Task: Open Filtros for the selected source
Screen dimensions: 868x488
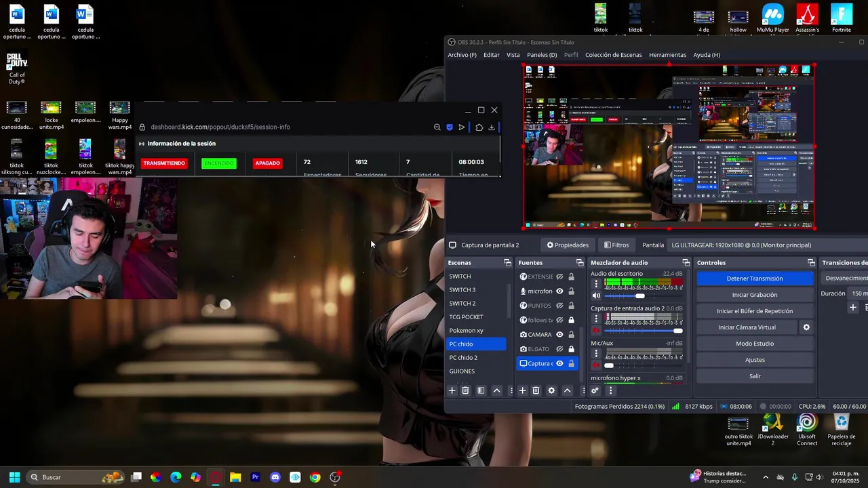Action: [616, 245]
